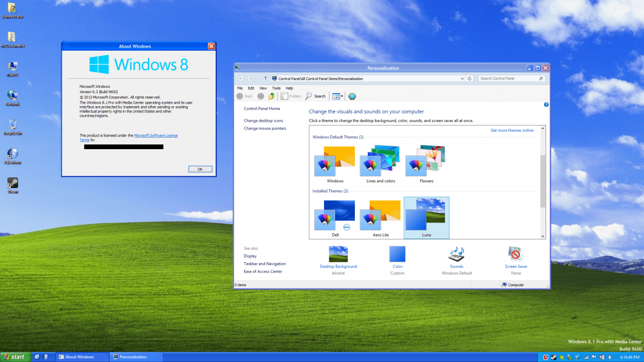Viewport: 644px width, 362px height.
Task: Focus the Search Control Panel field
Action: click(x=511, y=78)
